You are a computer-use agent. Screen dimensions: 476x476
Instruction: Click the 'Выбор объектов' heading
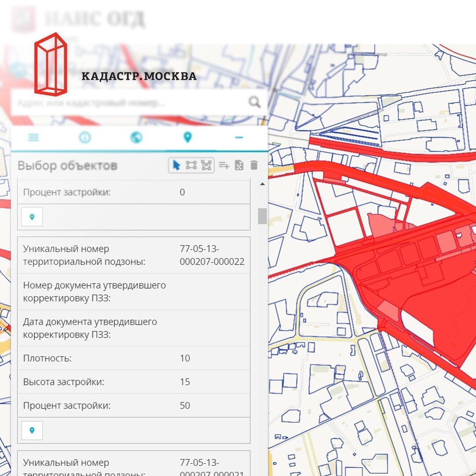(67, 166)
